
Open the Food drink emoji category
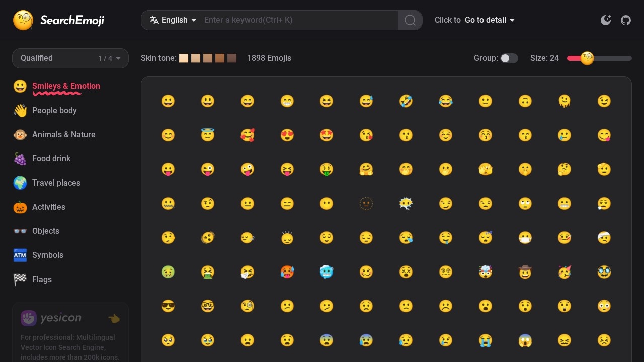tap(51, 158)
